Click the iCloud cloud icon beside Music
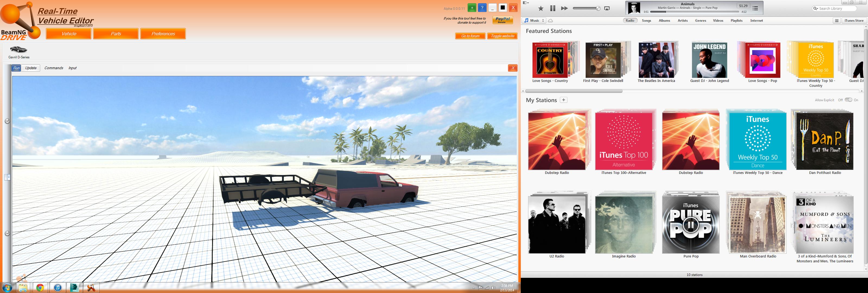The image size is (868, 293). click(550, 21)
